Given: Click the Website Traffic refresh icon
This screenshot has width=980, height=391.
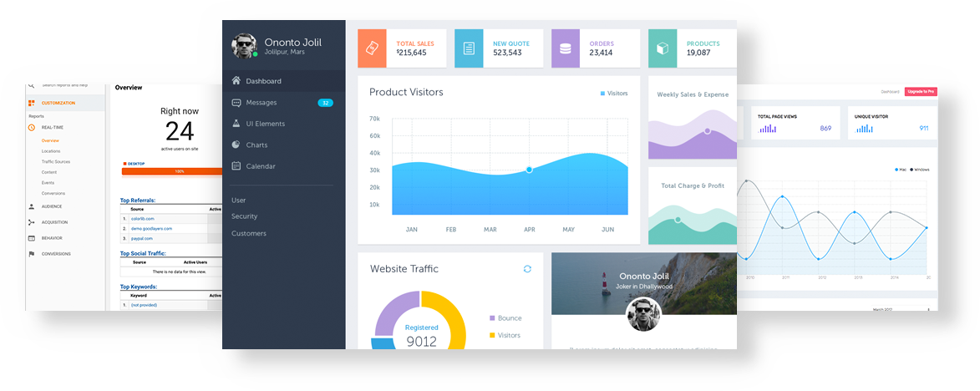Looking at the screenshot, I should tap(527, 269).
